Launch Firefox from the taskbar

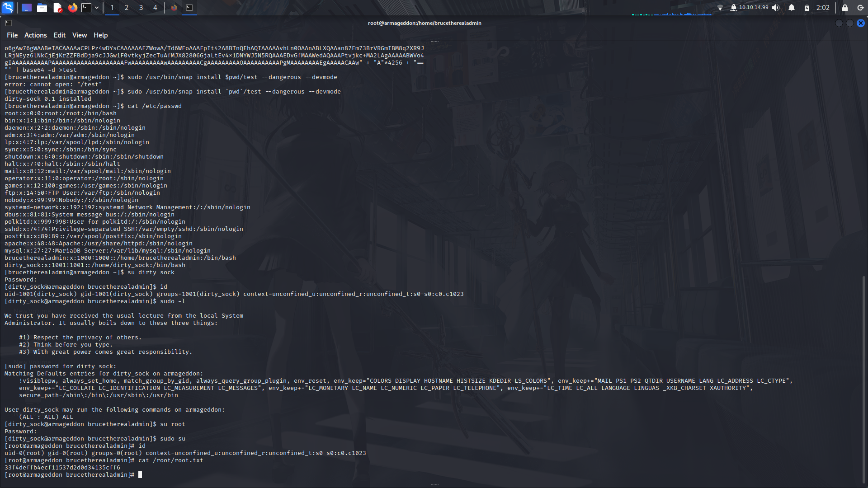click(x=72, y=8)
